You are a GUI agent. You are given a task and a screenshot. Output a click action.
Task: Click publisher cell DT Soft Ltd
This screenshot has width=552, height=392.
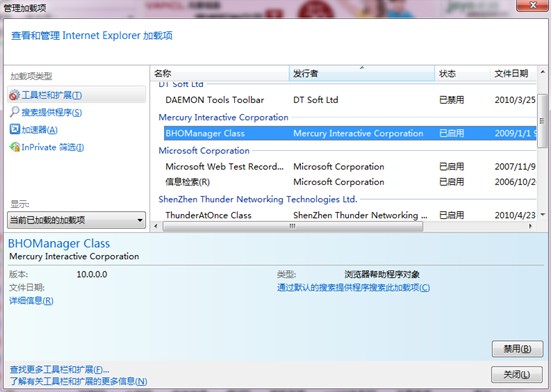(315, 100)
